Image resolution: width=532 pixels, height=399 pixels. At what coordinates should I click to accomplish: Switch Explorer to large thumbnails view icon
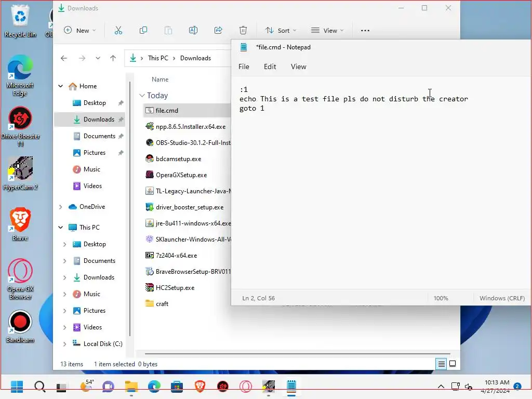[453, 364]
